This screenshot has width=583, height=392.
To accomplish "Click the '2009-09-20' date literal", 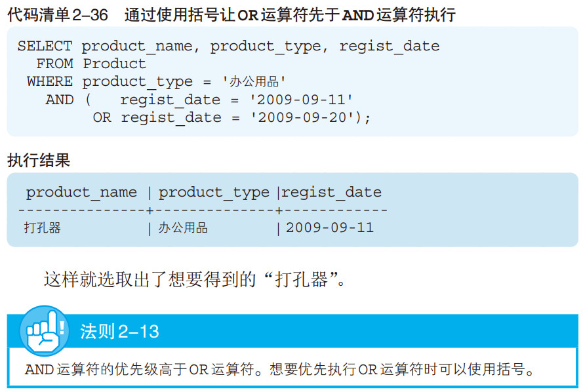I will [302, 118].
